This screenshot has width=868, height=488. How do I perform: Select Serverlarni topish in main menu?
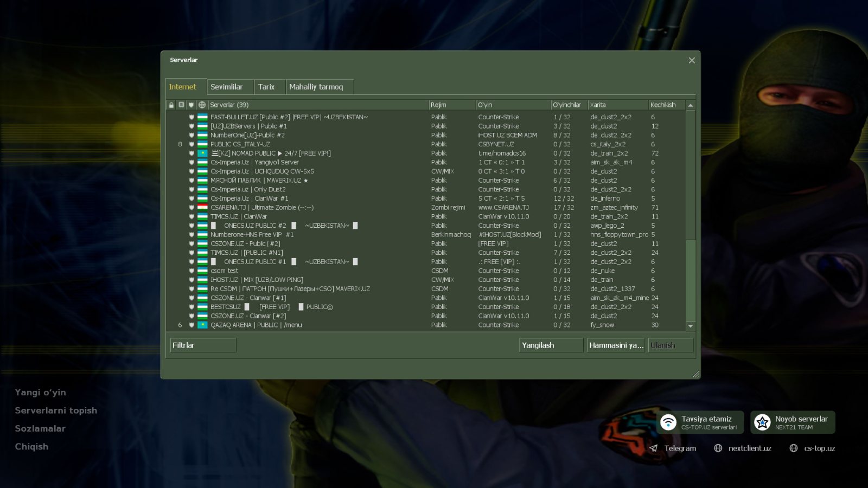click(56, 410)
